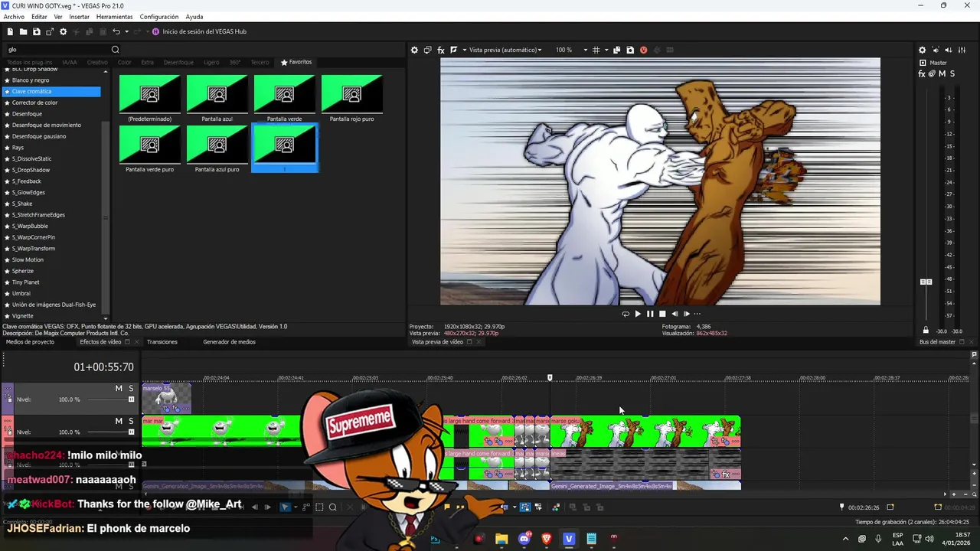Play from start in preview transport
The image size is (980, 551).
(x=638, y=314)
